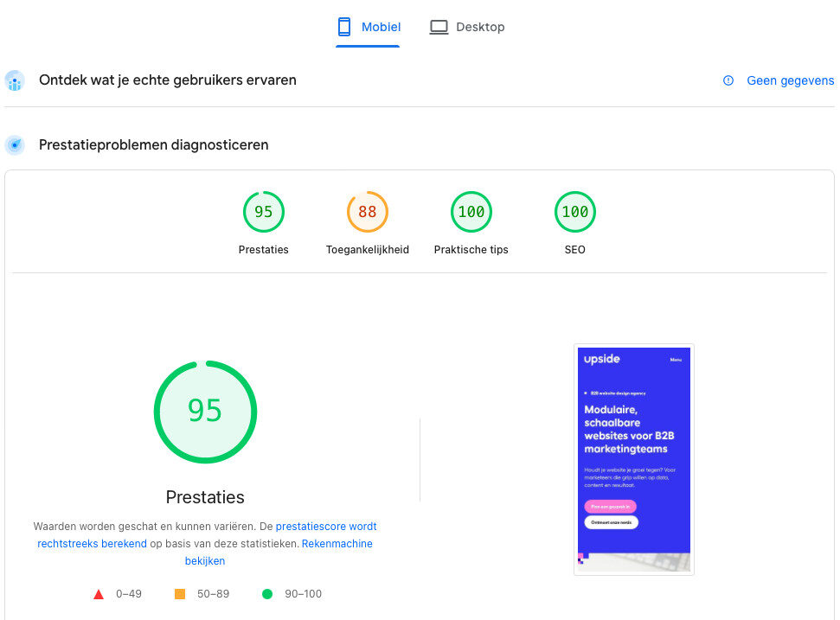Click the small Prestaties 95 score circle
This screenshot has width=840, height=620.
point(263,212)
